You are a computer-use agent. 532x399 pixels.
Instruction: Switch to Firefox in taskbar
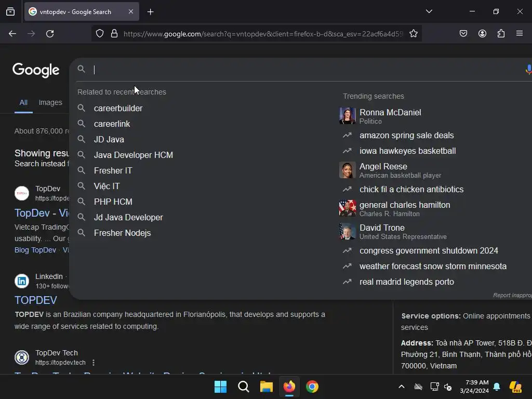pos(289,387)
